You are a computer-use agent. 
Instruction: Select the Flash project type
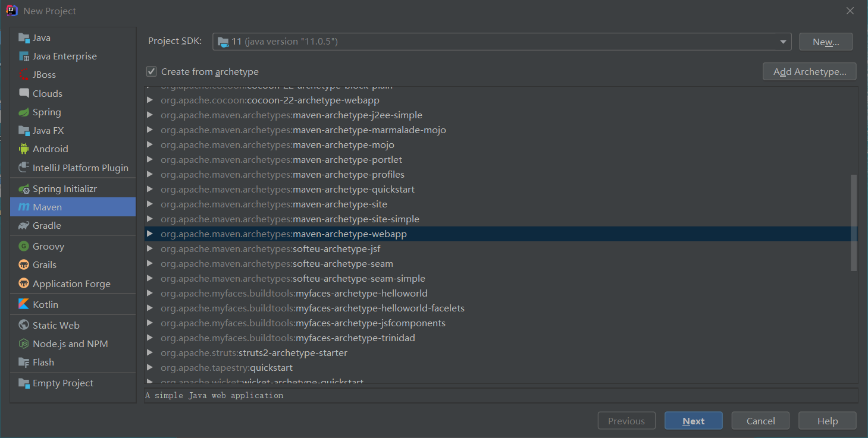point(43,362)
